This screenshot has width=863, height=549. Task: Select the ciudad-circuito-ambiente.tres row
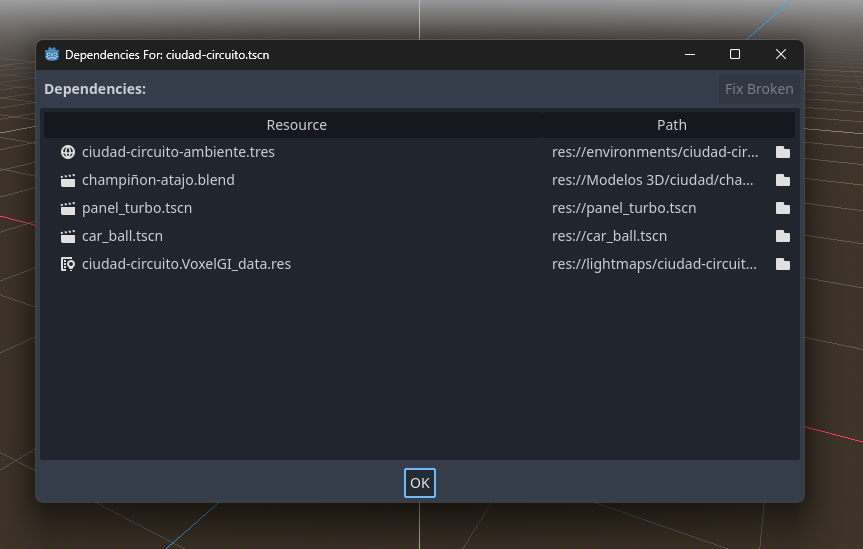point(419,152)
